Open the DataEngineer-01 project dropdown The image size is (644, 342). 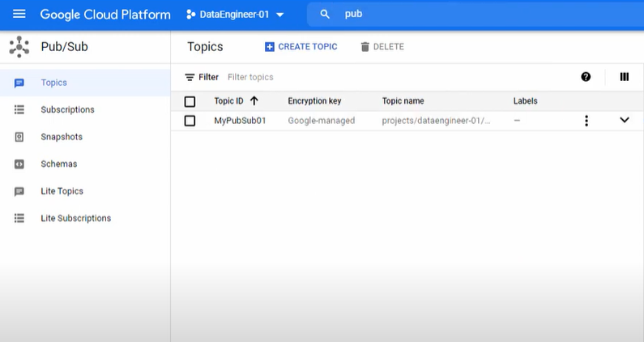235,15
